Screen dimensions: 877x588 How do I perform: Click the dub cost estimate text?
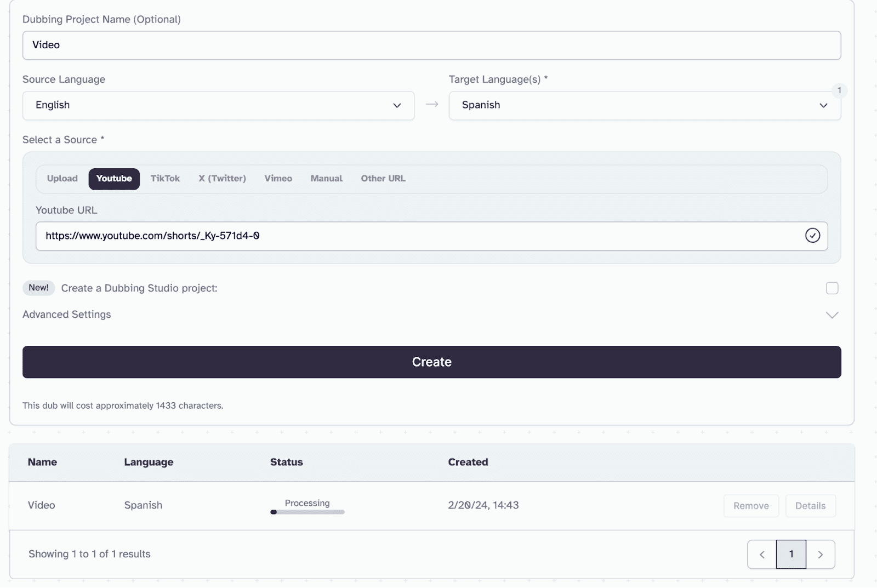click(123, 406)
